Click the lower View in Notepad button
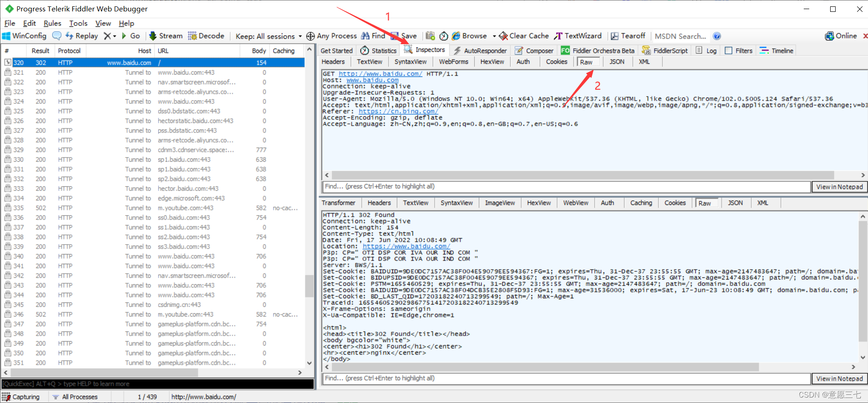The image size is (868, 403). (x=839, y=378)
